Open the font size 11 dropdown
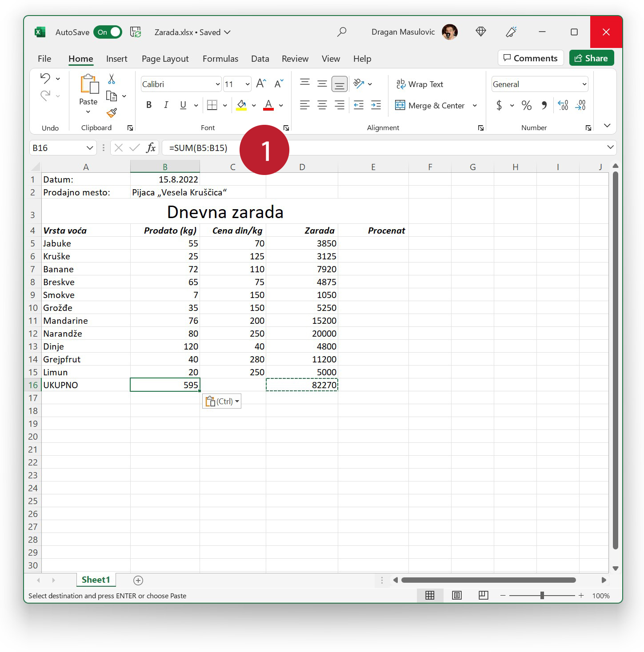Image resolution: width=644 pixels, height=652 pixels. point(248,84)
